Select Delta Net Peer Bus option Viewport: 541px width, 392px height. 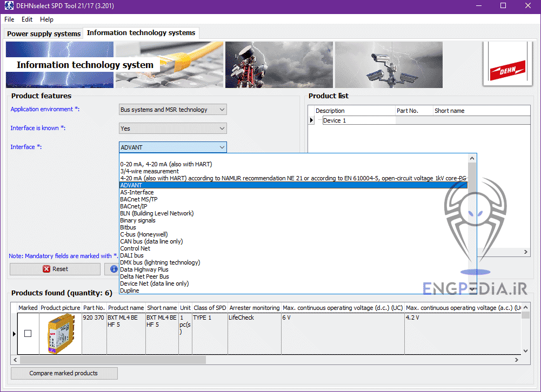[293, 276]
